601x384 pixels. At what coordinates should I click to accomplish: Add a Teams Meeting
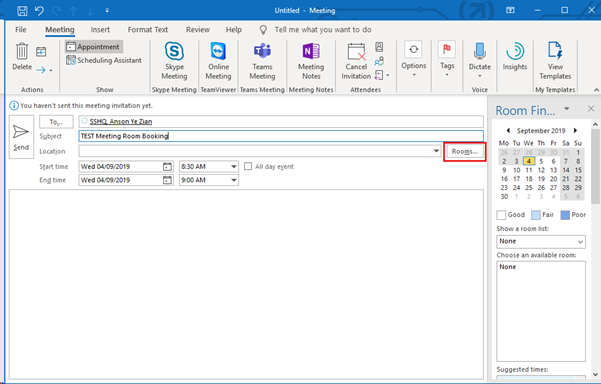pos(262,61)
